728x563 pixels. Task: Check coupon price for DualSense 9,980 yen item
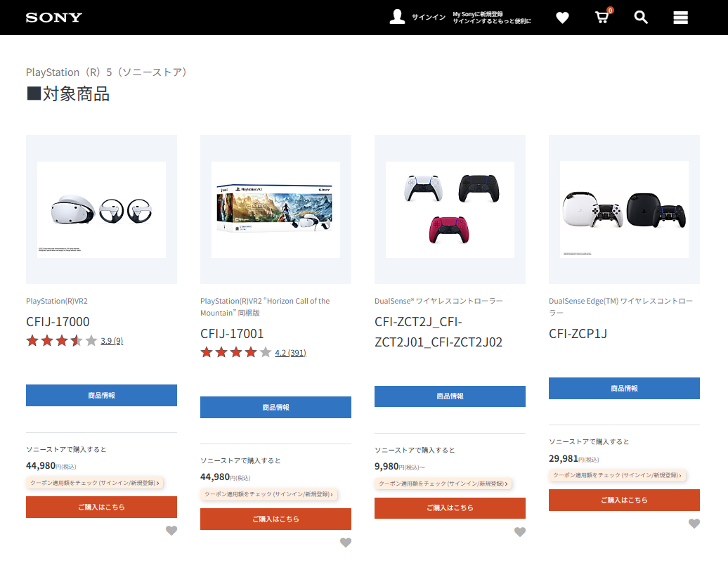click(443, 484)
